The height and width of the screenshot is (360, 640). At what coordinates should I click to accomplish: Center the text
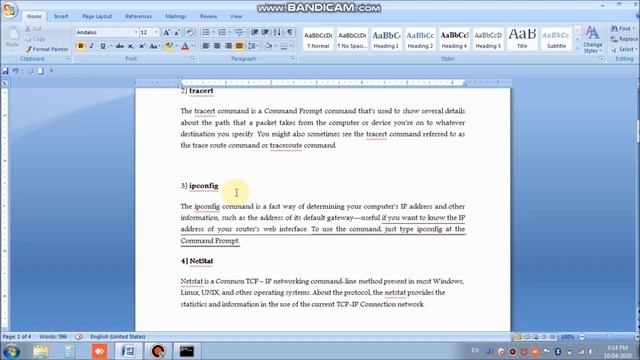click(217, 46)
